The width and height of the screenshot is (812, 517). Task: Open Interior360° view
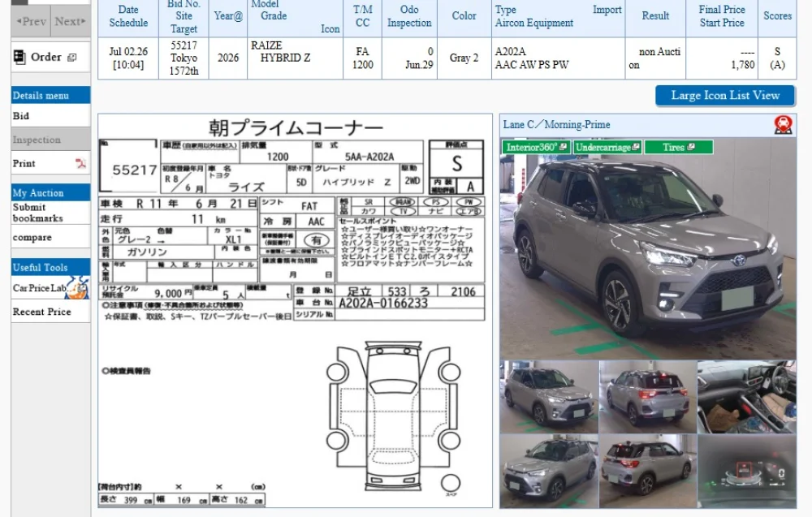tap(537, 147)
